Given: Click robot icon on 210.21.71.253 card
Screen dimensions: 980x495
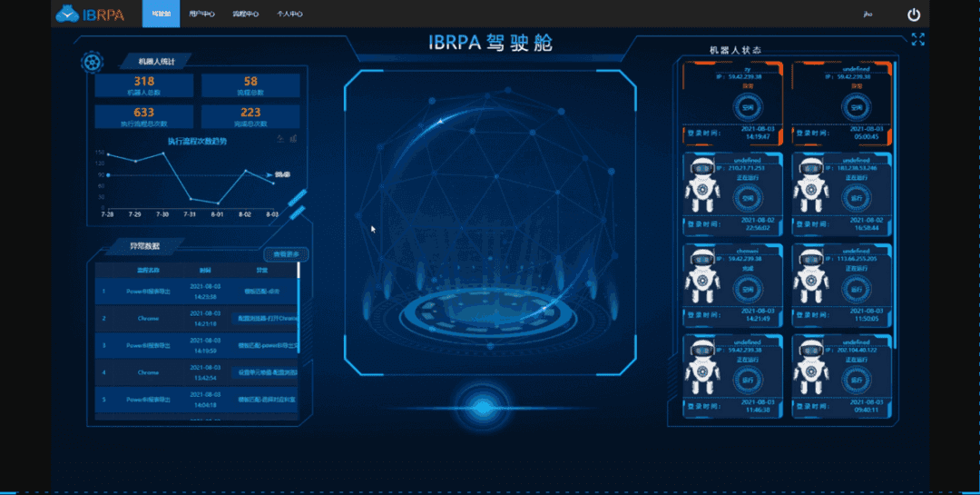Looking at the screenshot, I should 701,184.
